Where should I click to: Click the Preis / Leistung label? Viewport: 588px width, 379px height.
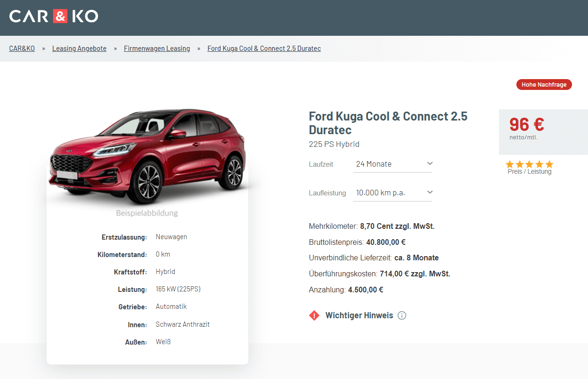click(530, 172)
